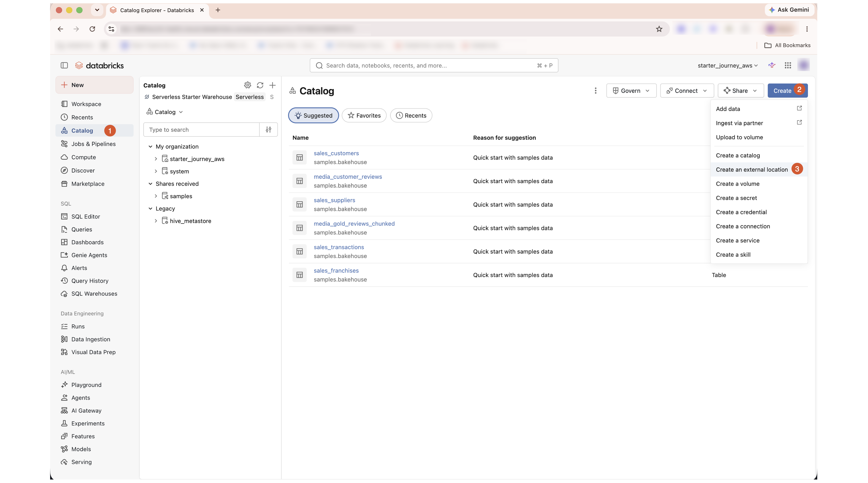Click the catalog settings gear icon
868x483 pixels.
[x=247, y=85]
